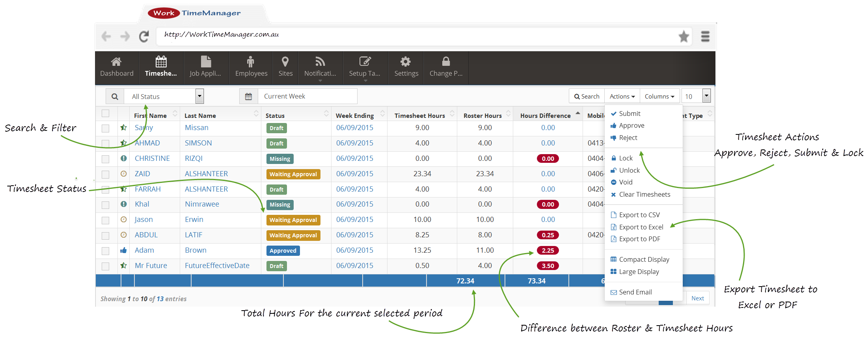
Task: Click the waiting clock icon for ABDUL
Action: 124,235
